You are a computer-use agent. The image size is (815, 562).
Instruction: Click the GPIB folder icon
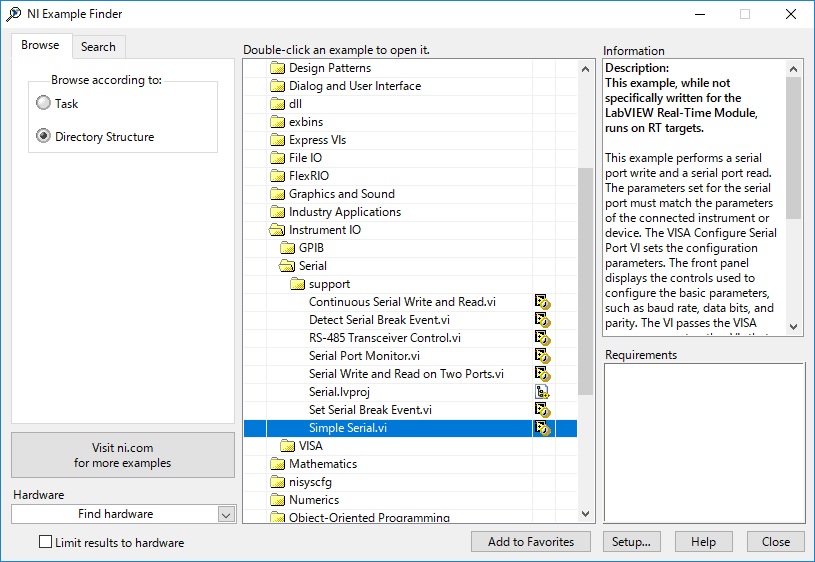click(287, 248)
